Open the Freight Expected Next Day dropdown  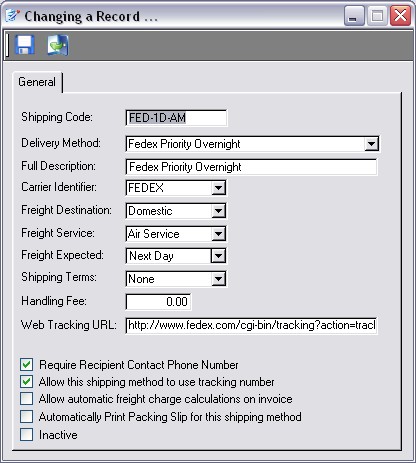(218, 256)
